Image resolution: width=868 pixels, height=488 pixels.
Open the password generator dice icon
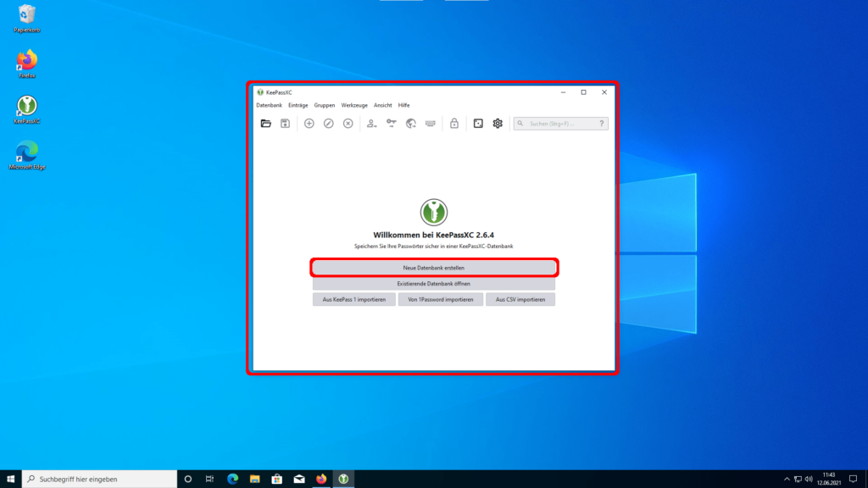coord(478,124)
